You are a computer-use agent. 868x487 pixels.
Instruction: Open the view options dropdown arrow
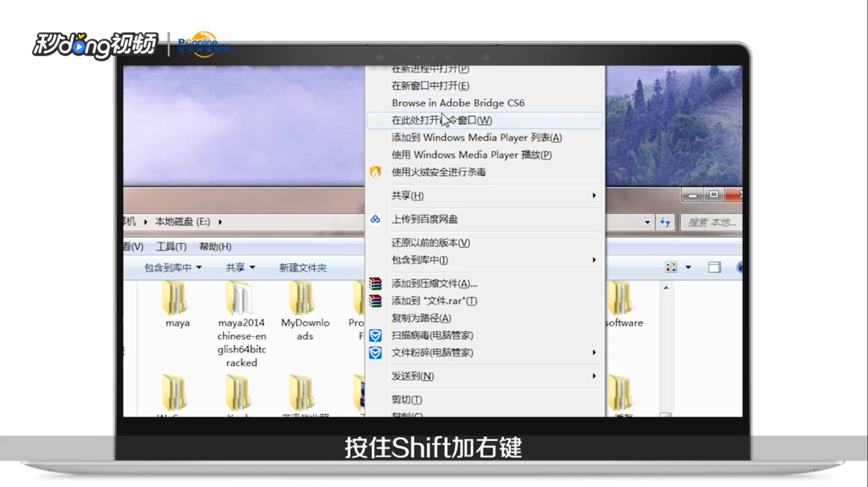pos(688,267)
